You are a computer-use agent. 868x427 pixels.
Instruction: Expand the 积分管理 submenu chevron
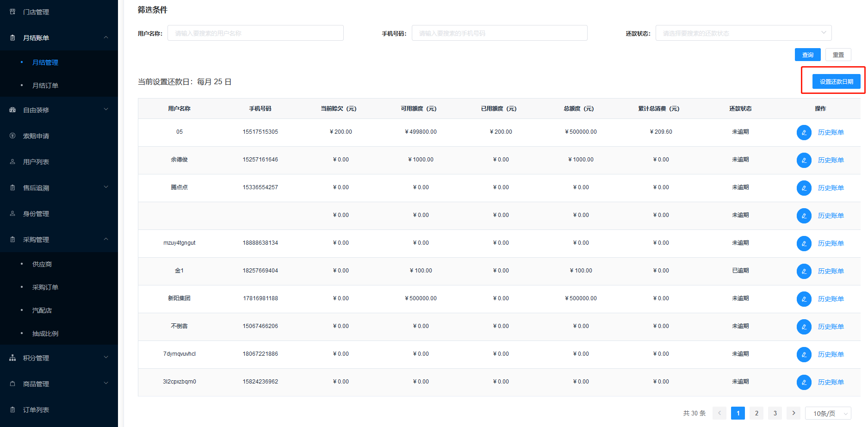click(106, 357)
